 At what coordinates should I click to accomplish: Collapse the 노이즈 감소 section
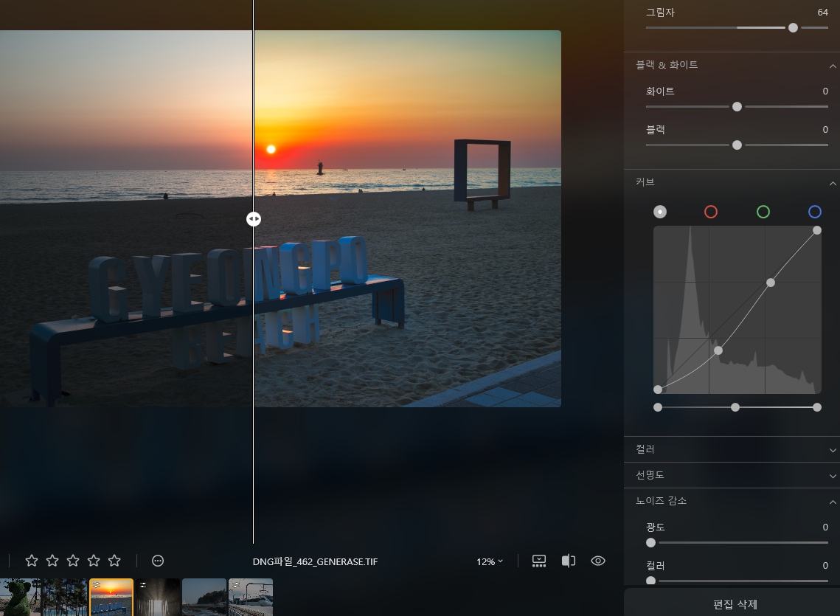pos(833,502)
